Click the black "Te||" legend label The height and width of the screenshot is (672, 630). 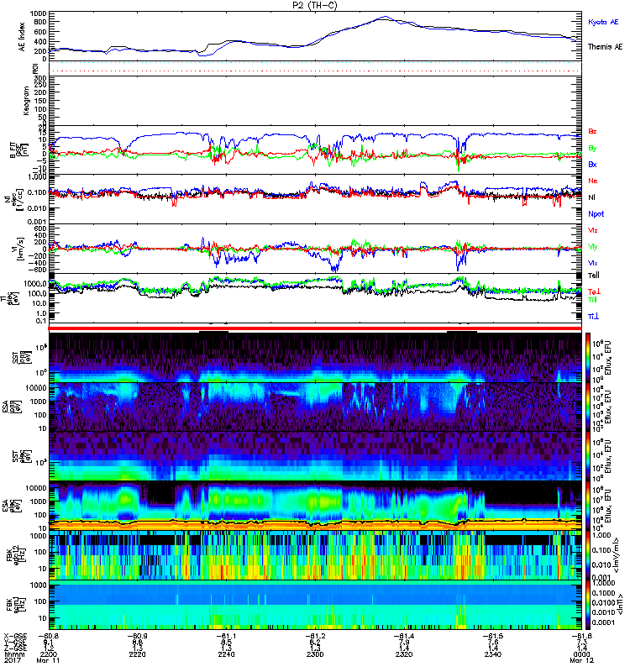(x=593, y=276)
